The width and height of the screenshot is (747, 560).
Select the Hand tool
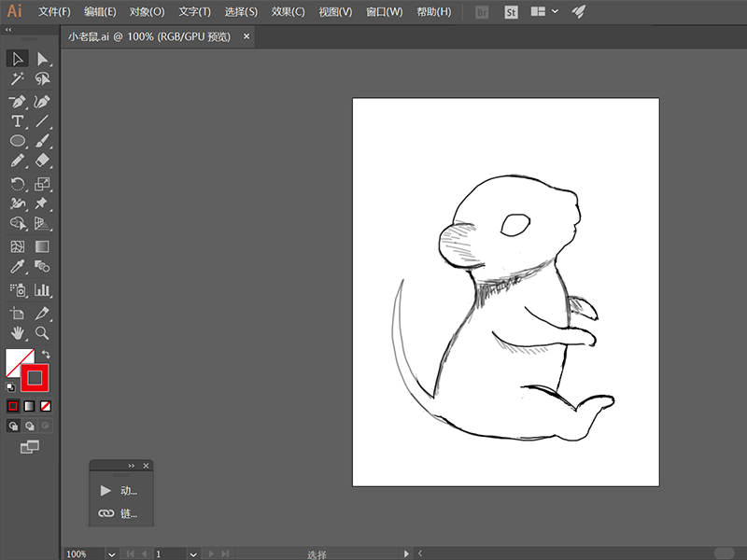(x=17, y=333)
